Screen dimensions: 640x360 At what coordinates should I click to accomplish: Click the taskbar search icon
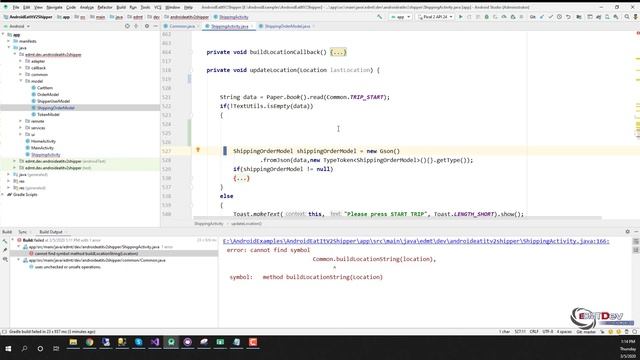click(x=24, y=349)
